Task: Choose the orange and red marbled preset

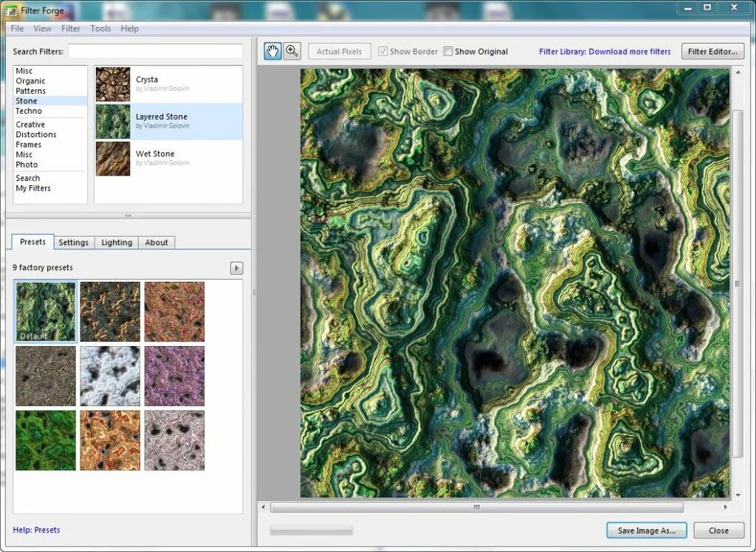Action: 110,440
